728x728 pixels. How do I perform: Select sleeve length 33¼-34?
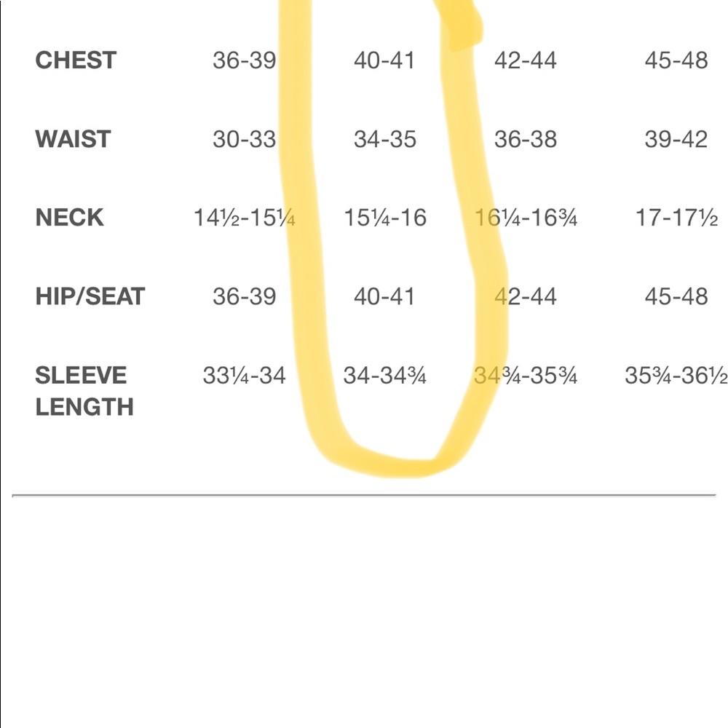[x=244, y=376]
